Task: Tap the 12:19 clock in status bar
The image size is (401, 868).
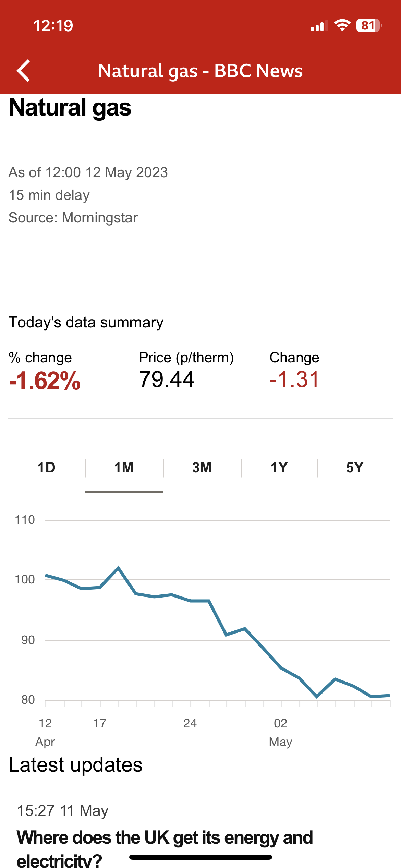Action: pyautogui.click(x=53, y=26)
